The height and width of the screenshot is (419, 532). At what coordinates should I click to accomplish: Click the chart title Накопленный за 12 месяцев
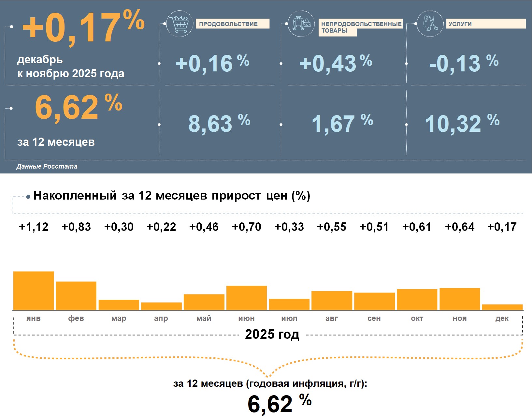(x=172, y=196)
